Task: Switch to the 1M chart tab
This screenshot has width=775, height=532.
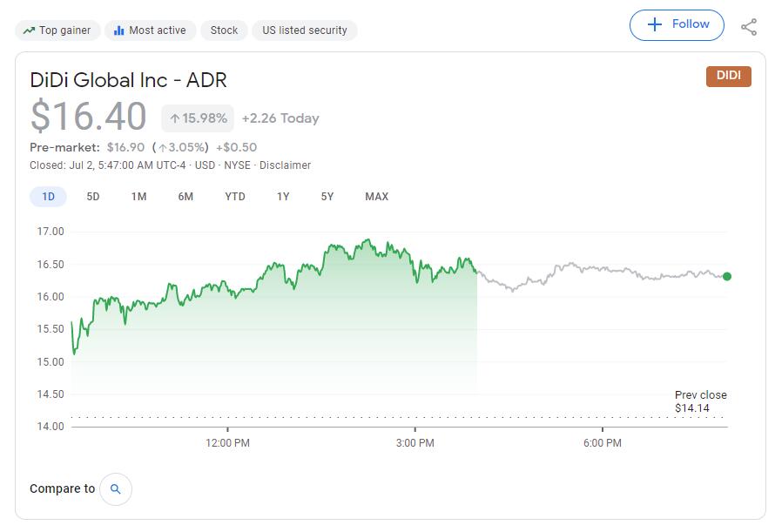Action: tap(139, 197)
